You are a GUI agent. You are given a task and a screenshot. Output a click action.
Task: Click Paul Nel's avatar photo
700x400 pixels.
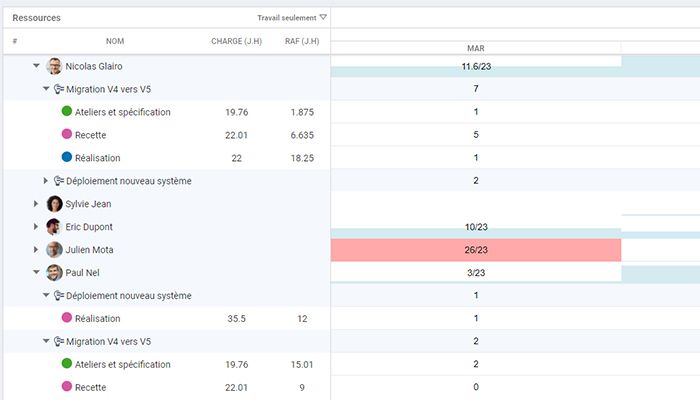(54, 273)
